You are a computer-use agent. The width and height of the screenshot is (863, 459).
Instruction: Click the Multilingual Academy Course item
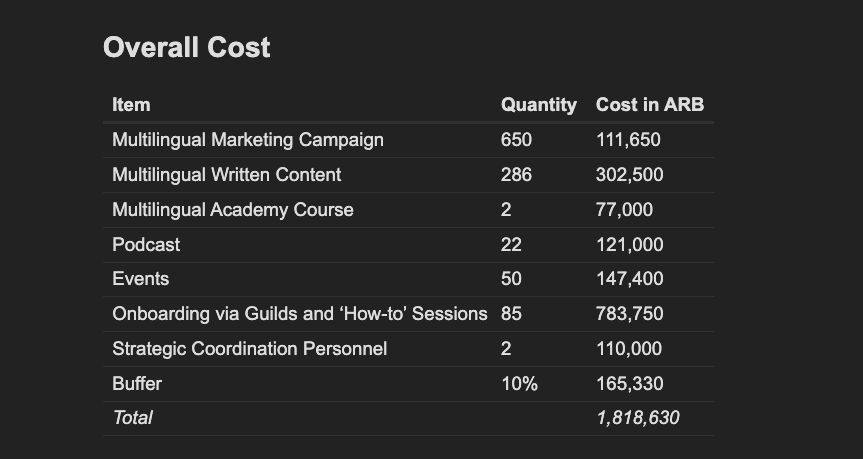click(232, 210)
